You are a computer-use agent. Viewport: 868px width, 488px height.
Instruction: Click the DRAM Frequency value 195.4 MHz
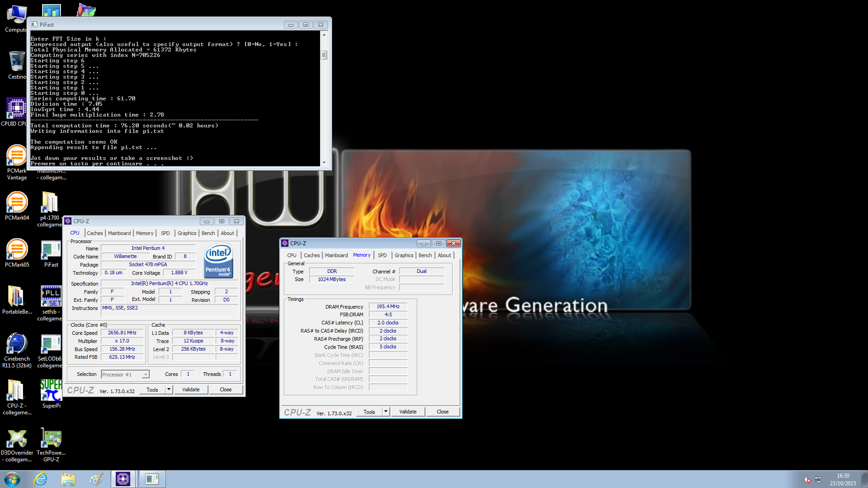[x=388, y=306]
